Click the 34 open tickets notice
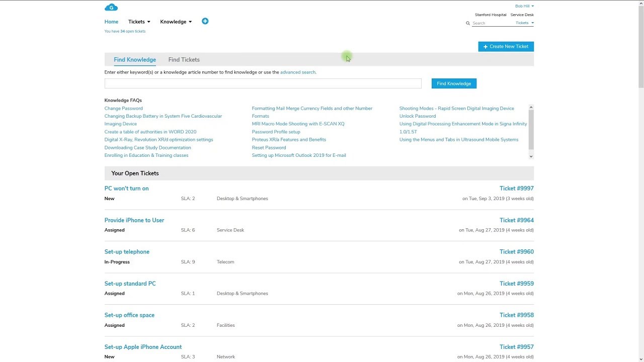The width and height of the screenshot is (644, 362). point(125,31)
